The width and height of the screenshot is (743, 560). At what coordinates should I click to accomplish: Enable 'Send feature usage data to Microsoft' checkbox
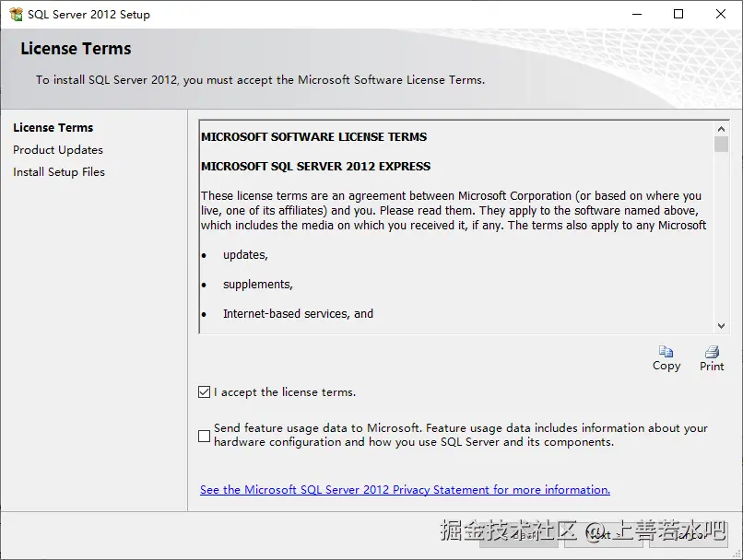205,436
